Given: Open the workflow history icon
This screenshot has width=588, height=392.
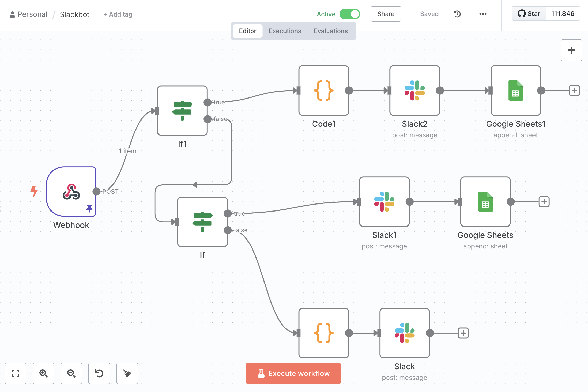Looking at the screenshot, I should click(457, 14).
